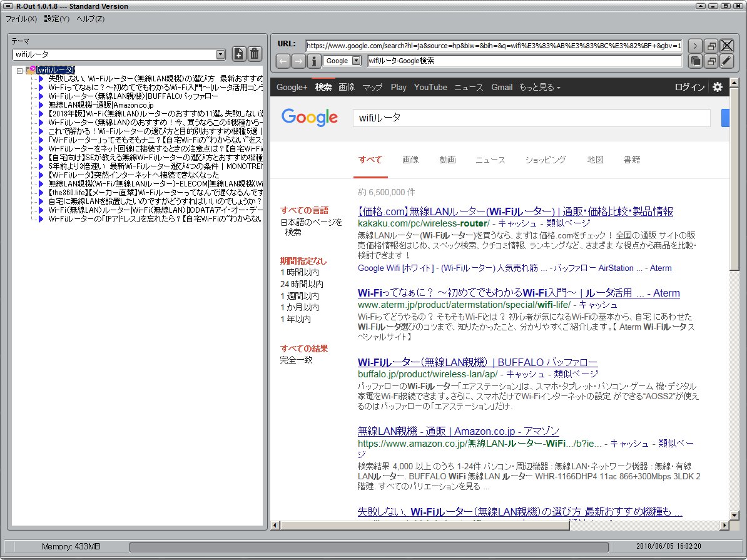Click the folder icon of [wifiルータ] node
Screen dimensions: 747x560
click(x=31, y=70)
